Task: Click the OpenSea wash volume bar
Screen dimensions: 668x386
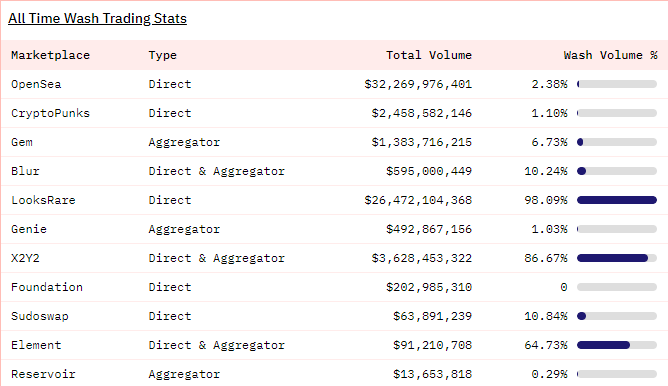Action: [x=616, y=84]
